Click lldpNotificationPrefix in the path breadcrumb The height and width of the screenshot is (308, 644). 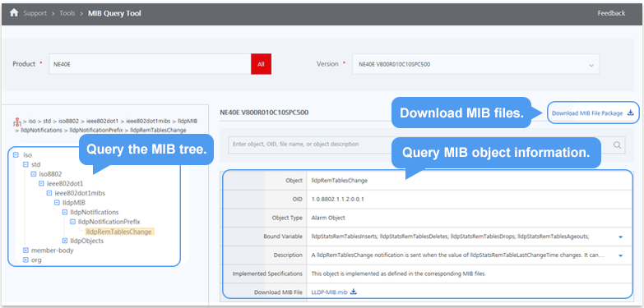coord(96,130)
